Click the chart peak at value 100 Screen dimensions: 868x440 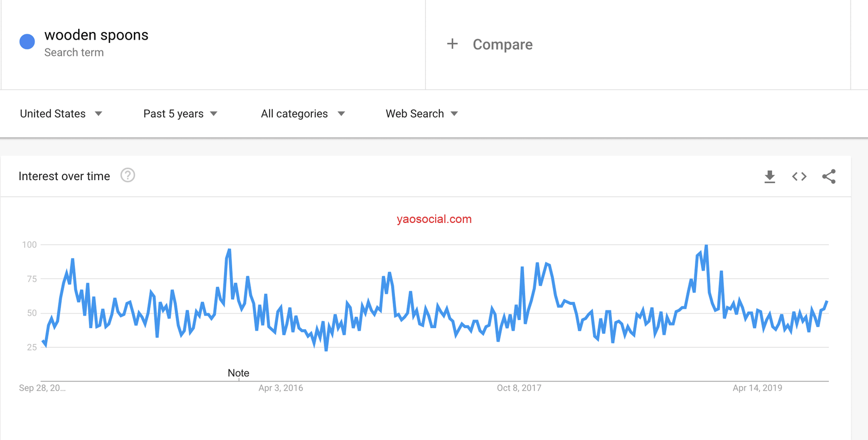pos(706,246)
